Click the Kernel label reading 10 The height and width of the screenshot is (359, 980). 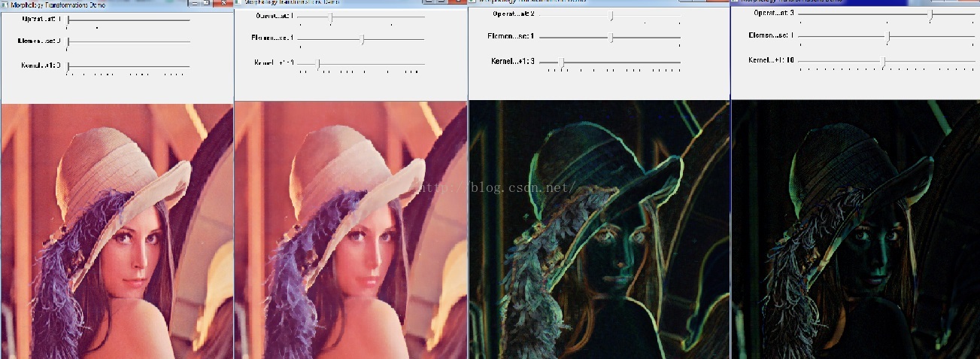[771, 60]
